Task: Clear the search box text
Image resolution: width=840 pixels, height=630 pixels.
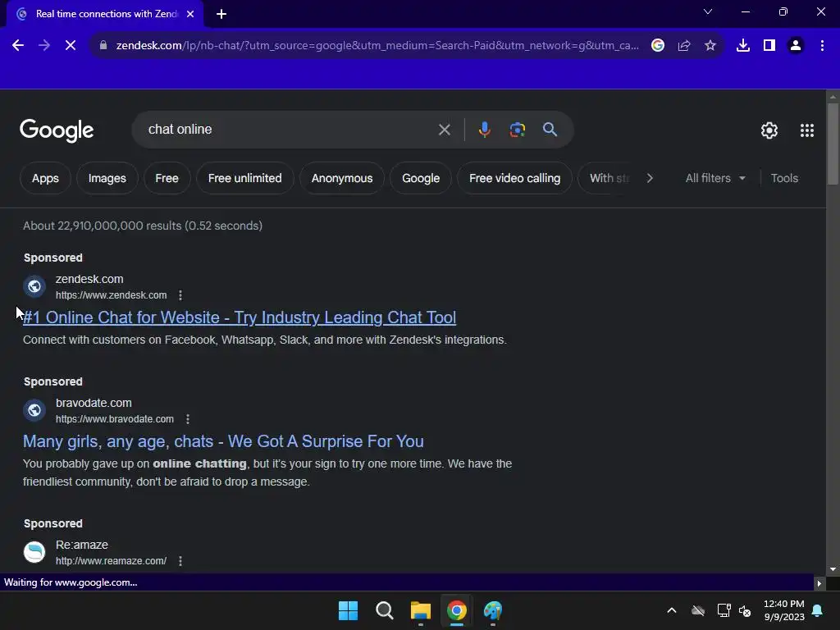Action: tap(444, 130)
